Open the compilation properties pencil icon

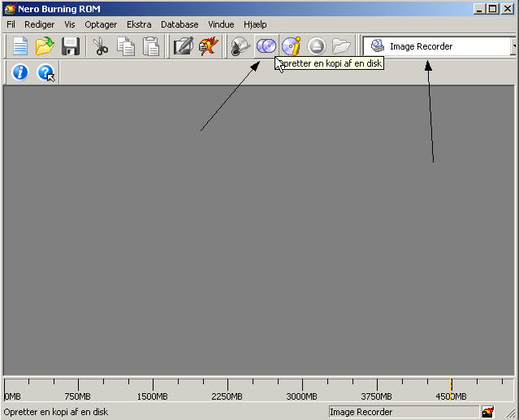184,46
